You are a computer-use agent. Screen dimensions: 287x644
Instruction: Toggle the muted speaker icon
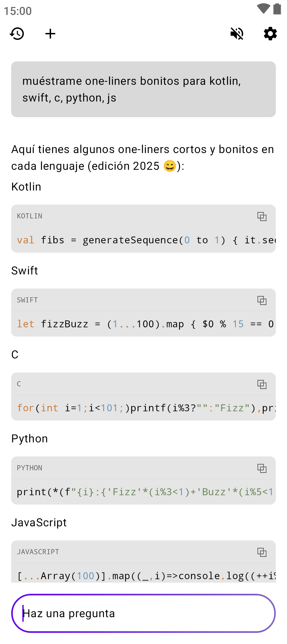pyautogui.click(x=237, y=34)
